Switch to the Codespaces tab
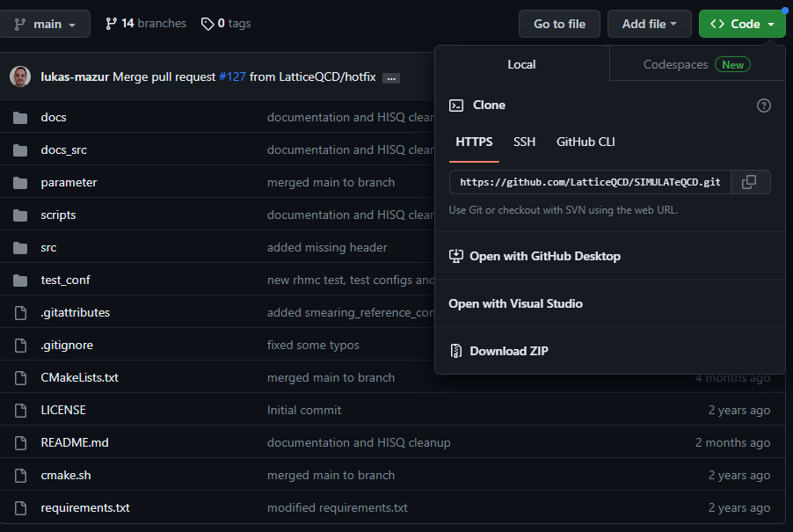This screenshot has height=532, width=793. coord(697,65)
